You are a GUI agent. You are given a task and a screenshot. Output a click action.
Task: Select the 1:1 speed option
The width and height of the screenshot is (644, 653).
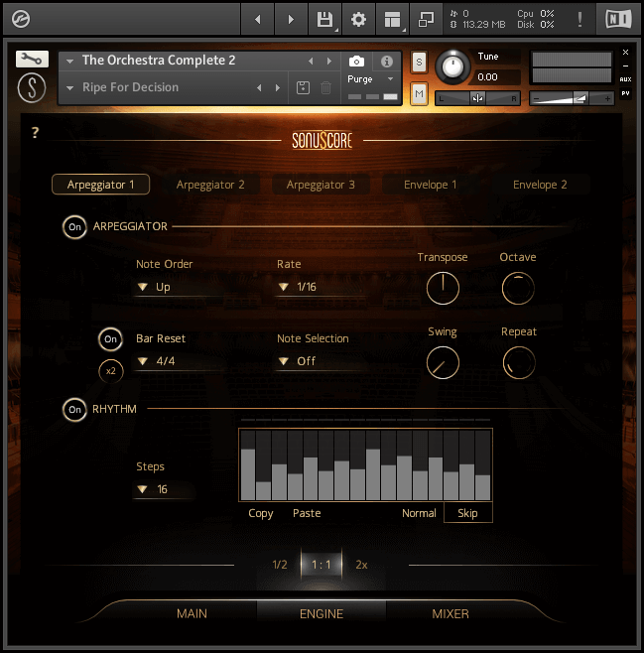click(x=322, y=565)
